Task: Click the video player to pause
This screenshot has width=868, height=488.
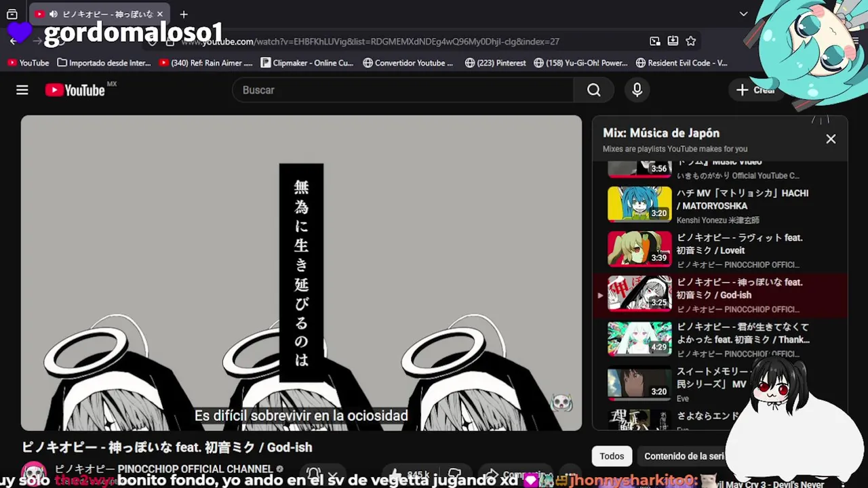Action: 301,273
